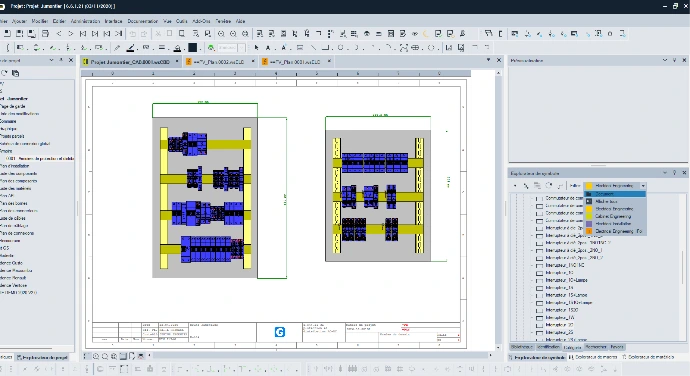The image size is (690, 376).
Task: Click the pencil drawing tool icon
Action: tap(117, 48)
